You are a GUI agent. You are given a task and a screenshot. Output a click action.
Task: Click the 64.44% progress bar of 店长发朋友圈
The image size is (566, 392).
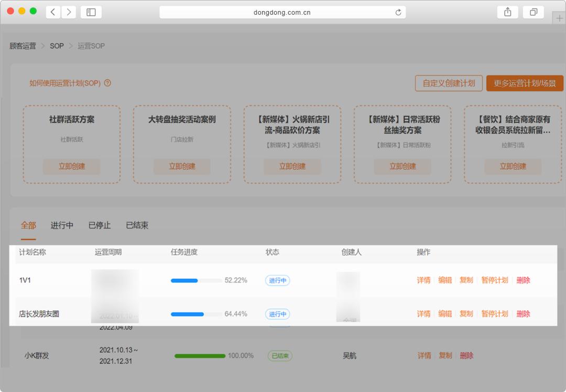tap(197, 314)
